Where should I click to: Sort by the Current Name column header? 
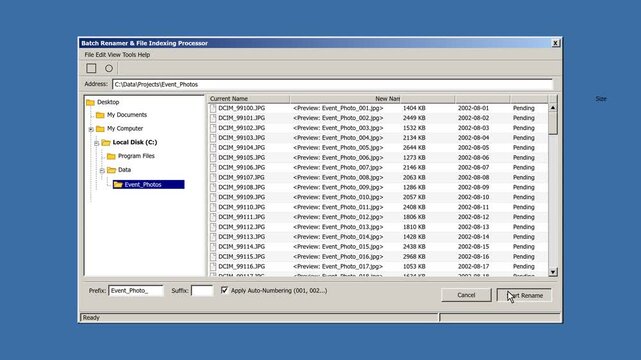(249, 99)
